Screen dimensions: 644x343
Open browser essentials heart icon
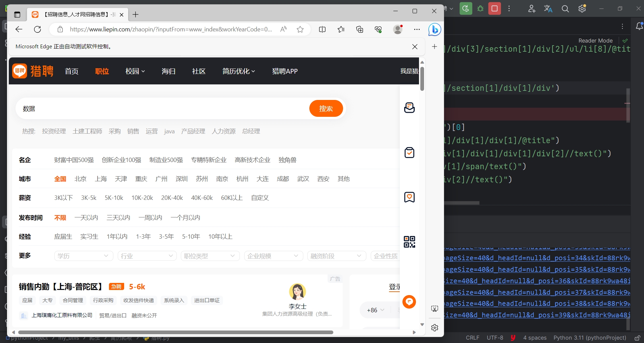tap(378, 29)
